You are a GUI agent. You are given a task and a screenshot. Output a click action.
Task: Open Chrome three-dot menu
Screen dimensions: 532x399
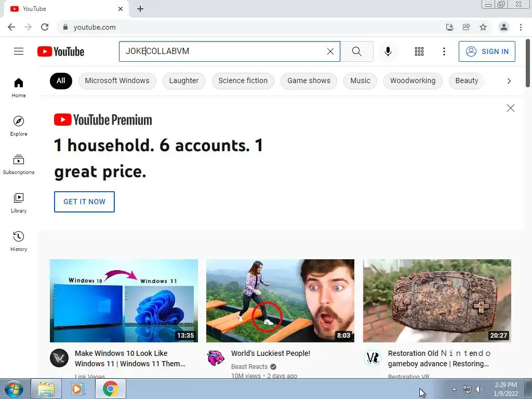click(x=521, y=27)
